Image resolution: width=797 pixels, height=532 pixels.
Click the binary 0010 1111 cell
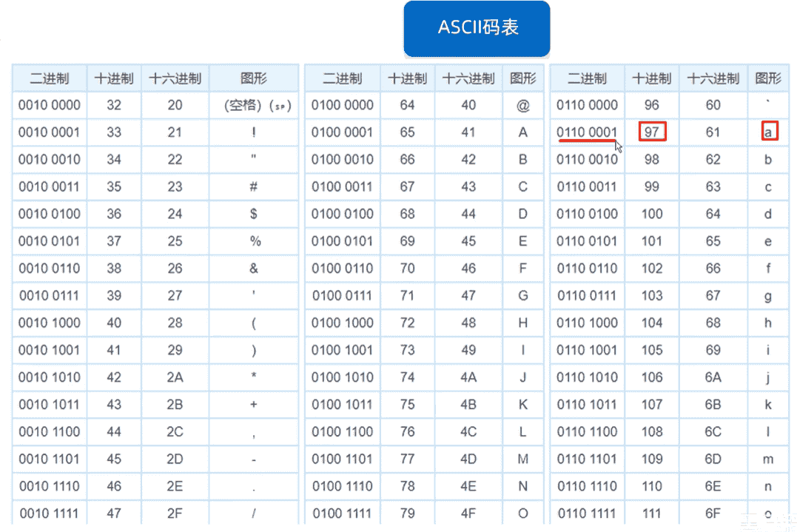click(50, 513)
